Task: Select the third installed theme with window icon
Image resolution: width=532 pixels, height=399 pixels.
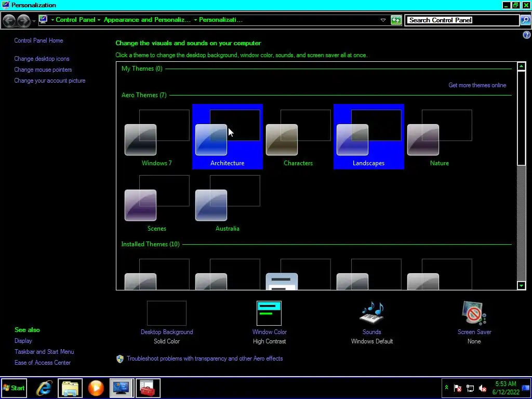Action: click(x=298, y=274)
